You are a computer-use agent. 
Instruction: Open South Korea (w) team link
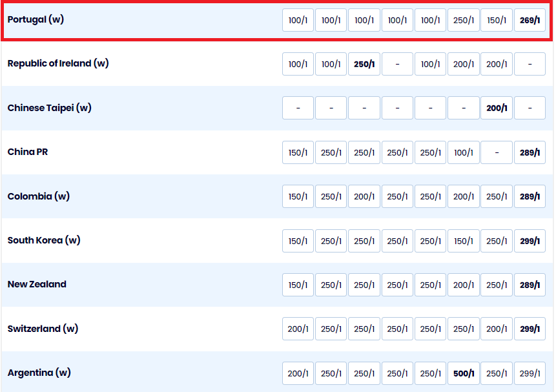(x=44, y=240)
